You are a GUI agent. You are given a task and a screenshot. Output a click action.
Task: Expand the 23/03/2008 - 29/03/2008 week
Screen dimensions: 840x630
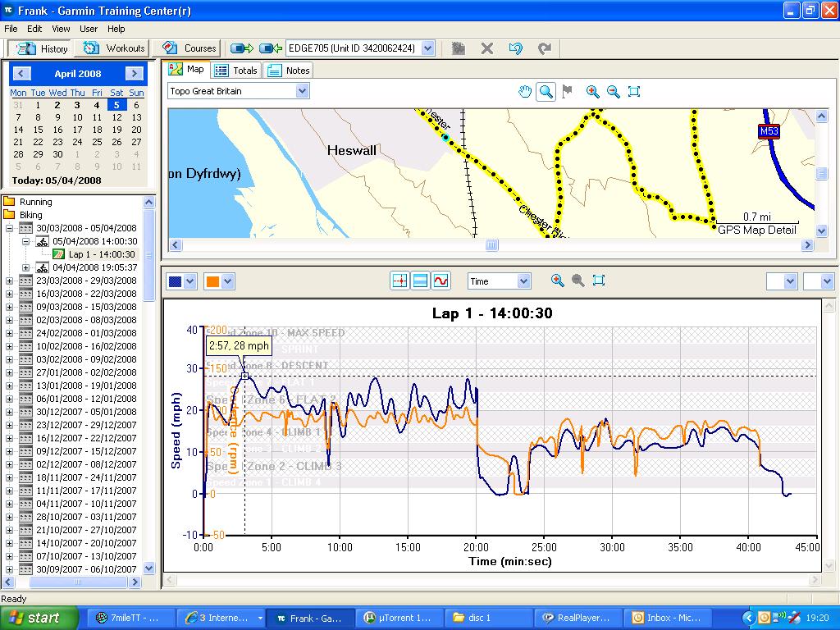pyautogui.click(x=9, y=281)
